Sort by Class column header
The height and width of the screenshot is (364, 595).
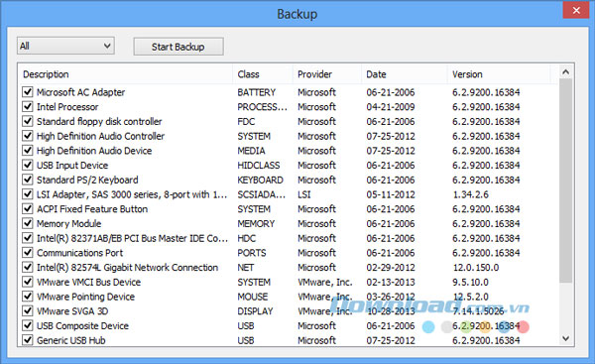coord(263,74)
